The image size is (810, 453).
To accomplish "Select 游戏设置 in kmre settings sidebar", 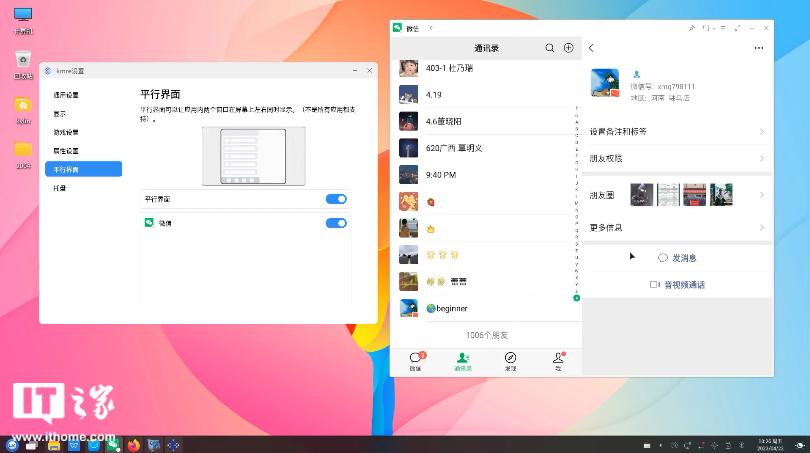I will click(84, 132).
